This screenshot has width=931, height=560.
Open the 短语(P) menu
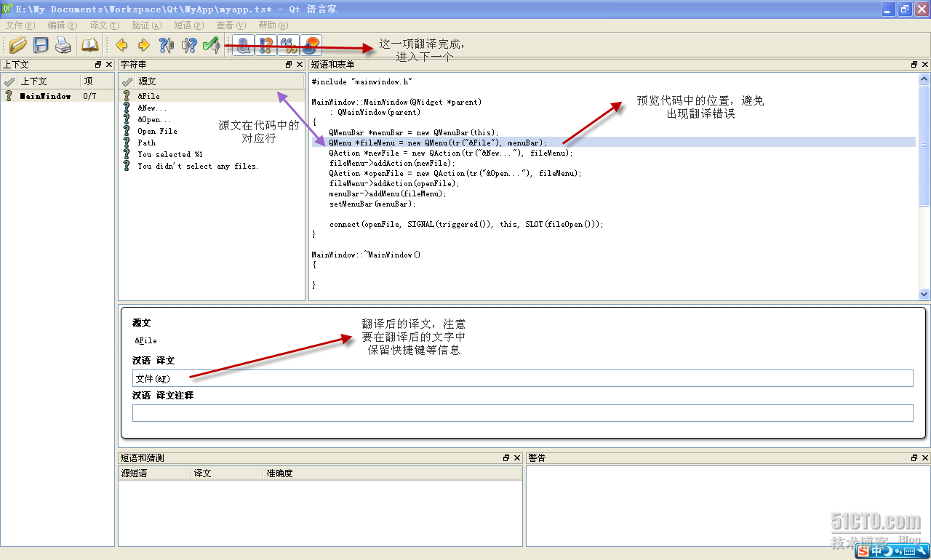[188, 25]
